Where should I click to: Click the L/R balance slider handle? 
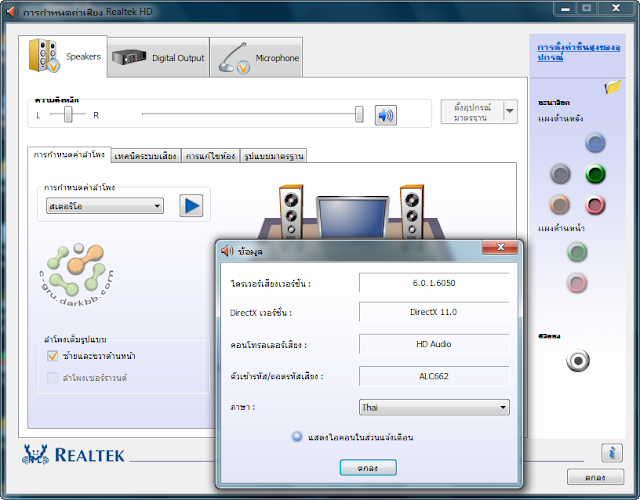coord(68,114)
